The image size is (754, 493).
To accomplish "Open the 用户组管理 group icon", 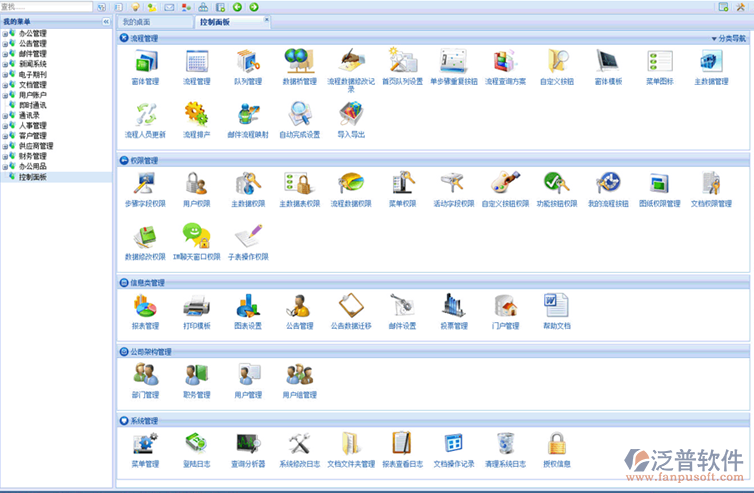I will pos(300,374).
